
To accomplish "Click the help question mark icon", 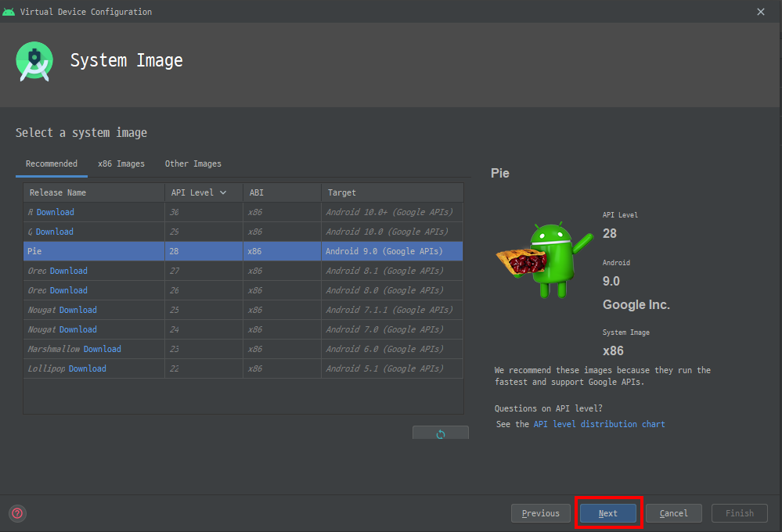I will (17, 513).
